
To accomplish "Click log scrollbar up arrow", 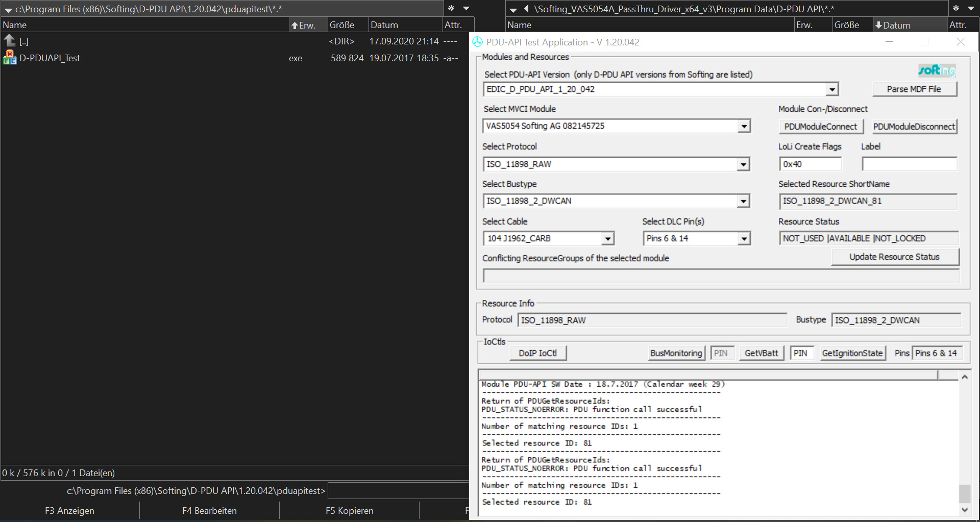I will click(x=965, y=377).
